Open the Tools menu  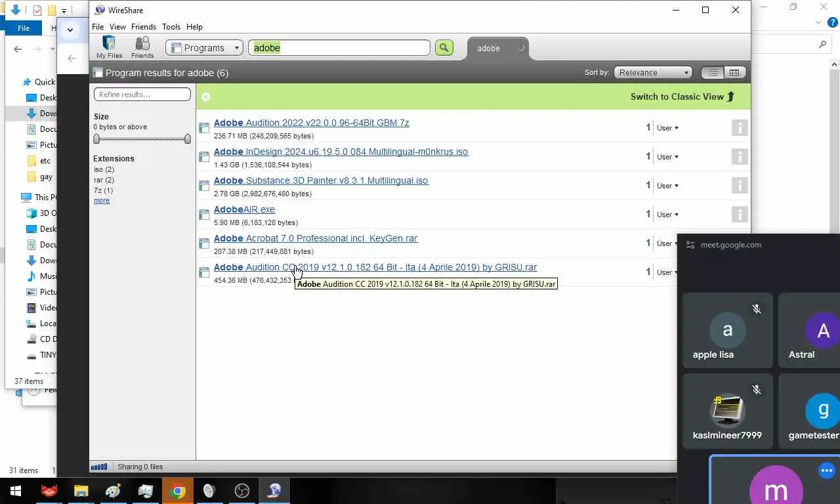click(171, 27)
